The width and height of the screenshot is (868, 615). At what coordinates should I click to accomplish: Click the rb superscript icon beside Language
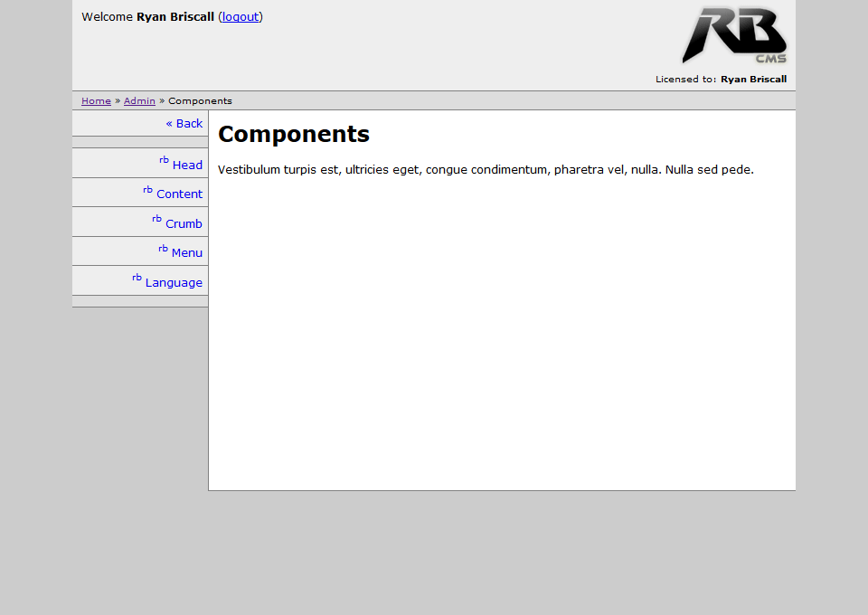click(x=137, y=278)
